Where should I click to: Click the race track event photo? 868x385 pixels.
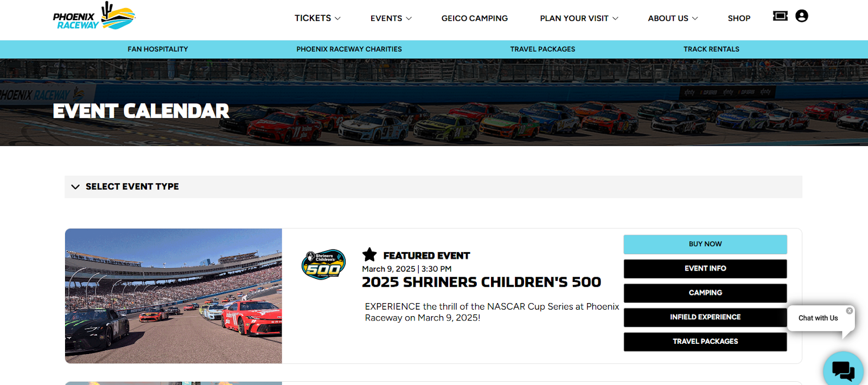point(173,296)
